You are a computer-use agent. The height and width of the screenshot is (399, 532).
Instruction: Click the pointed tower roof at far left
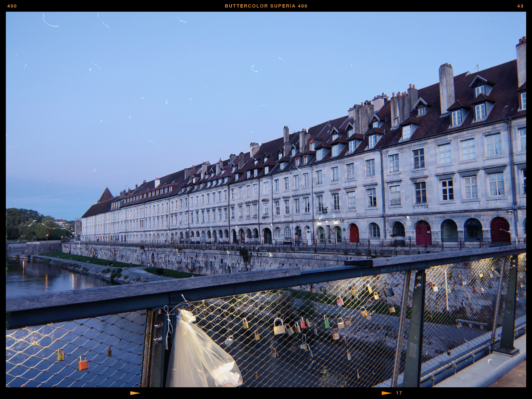(x=106, y=195)
